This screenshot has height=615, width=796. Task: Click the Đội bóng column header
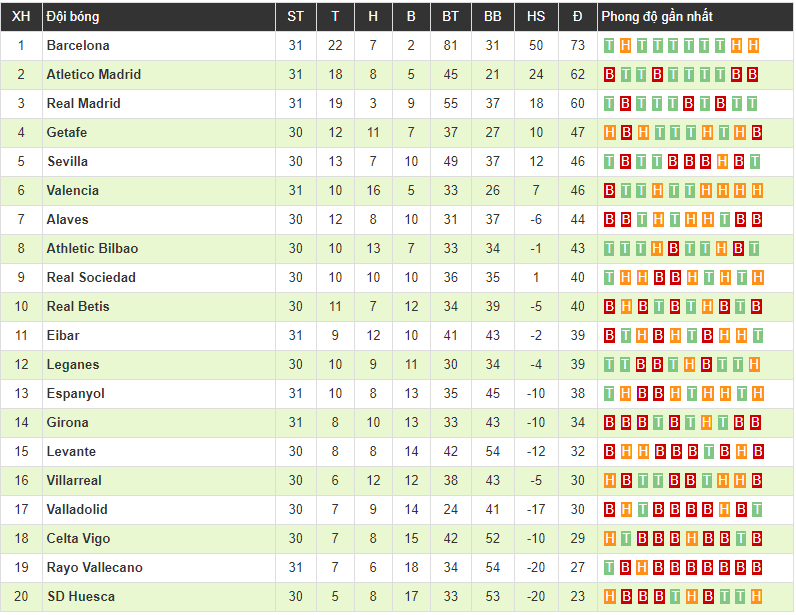73,17
